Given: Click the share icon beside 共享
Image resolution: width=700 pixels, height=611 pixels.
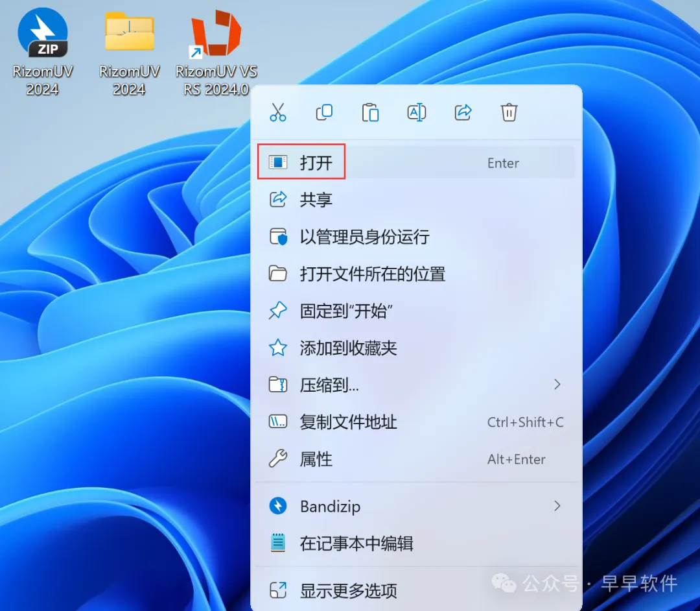Looking at the screenshot, I should [277, 198].
